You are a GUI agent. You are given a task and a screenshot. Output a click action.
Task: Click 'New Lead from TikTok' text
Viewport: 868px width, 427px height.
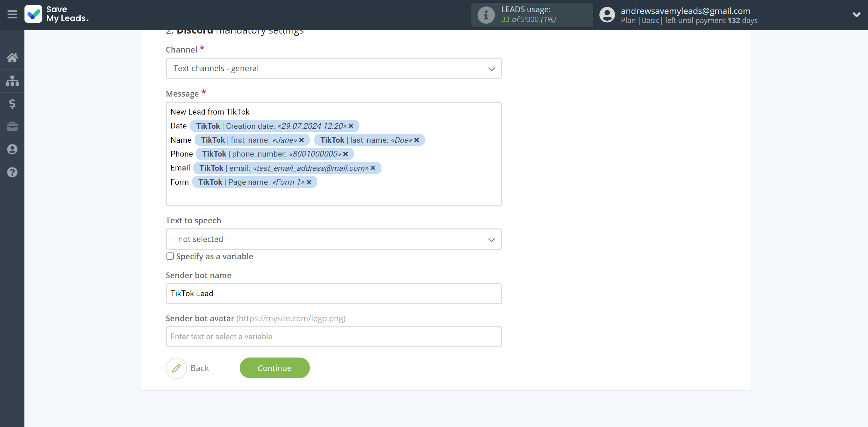click(x=210, y=112)
